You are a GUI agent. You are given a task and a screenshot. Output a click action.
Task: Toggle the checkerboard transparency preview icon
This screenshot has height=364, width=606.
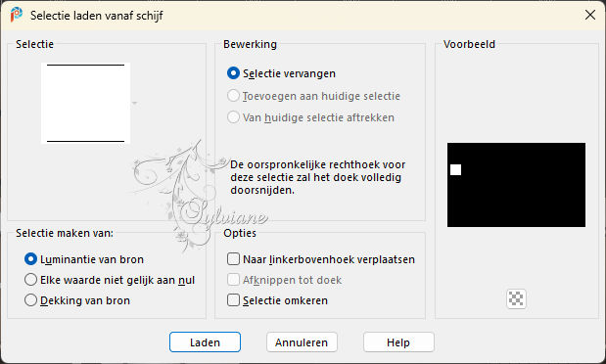(x=516, y=298)
